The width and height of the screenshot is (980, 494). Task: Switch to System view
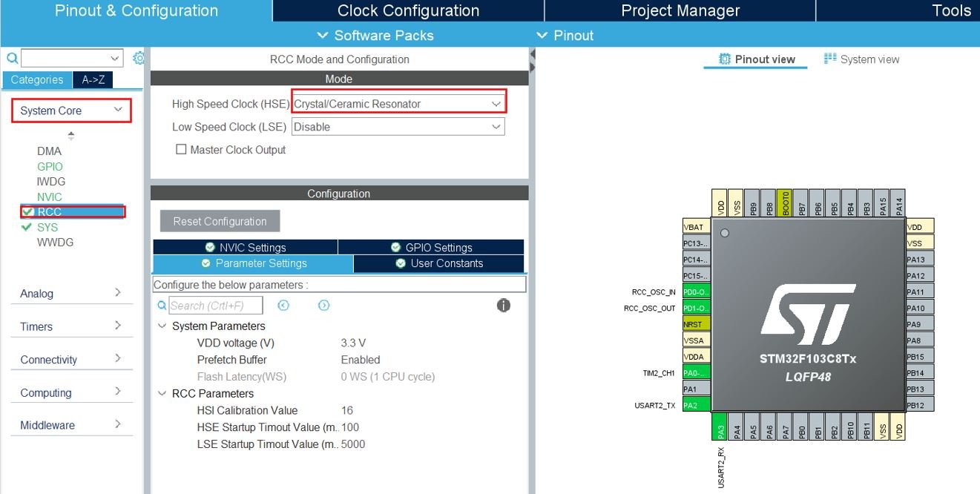(x=861, y=59)
